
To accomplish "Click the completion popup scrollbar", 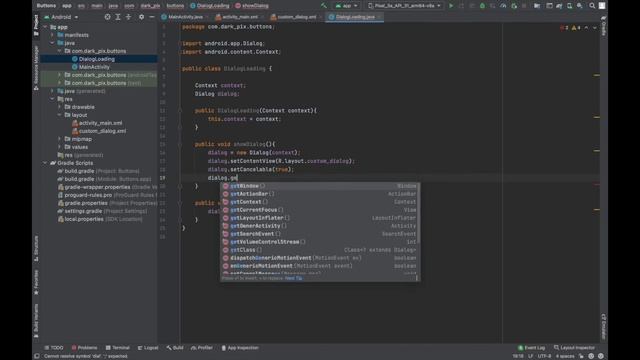I will tap(418, 212).
